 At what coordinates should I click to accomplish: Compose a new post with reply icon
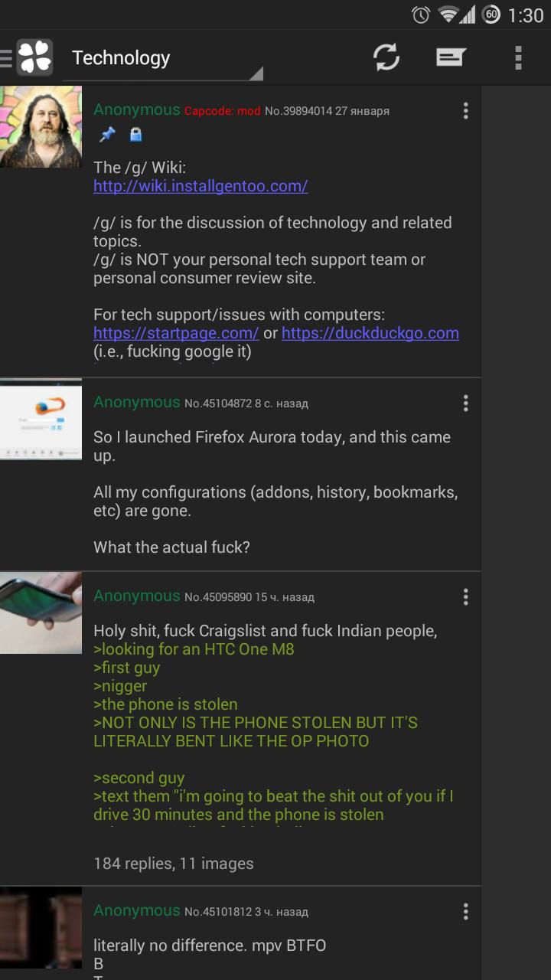pos(452,57)
